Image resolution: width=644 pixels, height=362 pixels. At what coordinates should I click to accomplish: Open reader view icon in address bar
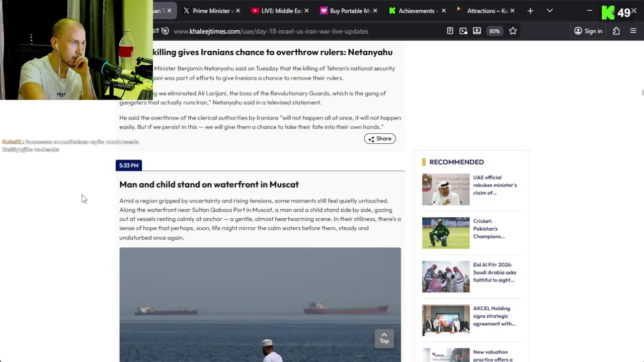[x=450, y=31]
